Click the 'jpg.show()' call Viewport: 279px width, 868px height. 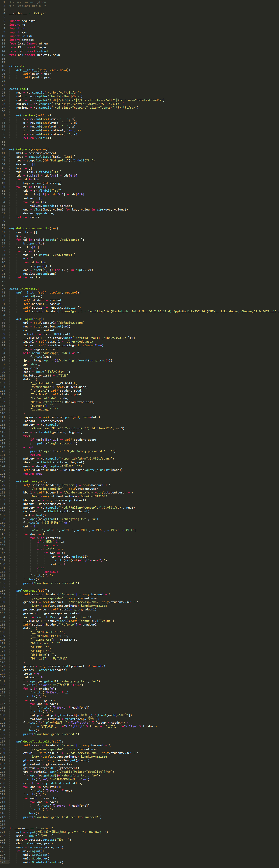click(32, 364)
